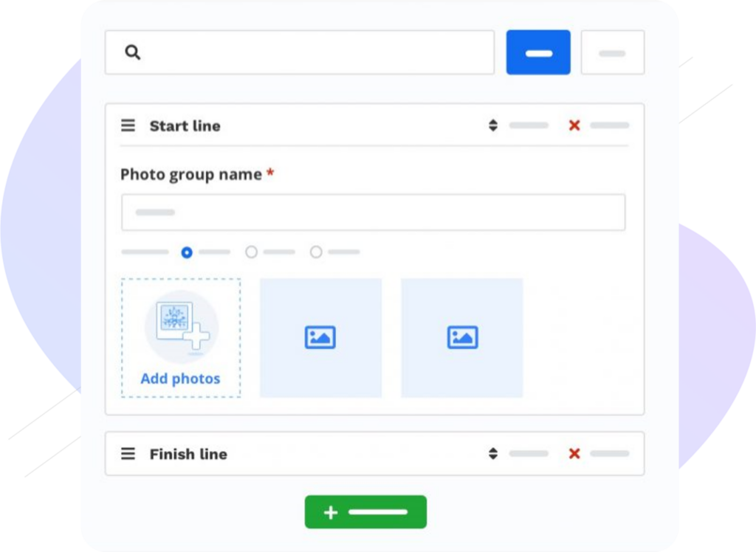Click the Add photos link text
The image size is (756, 552).
tap(180, 379)
